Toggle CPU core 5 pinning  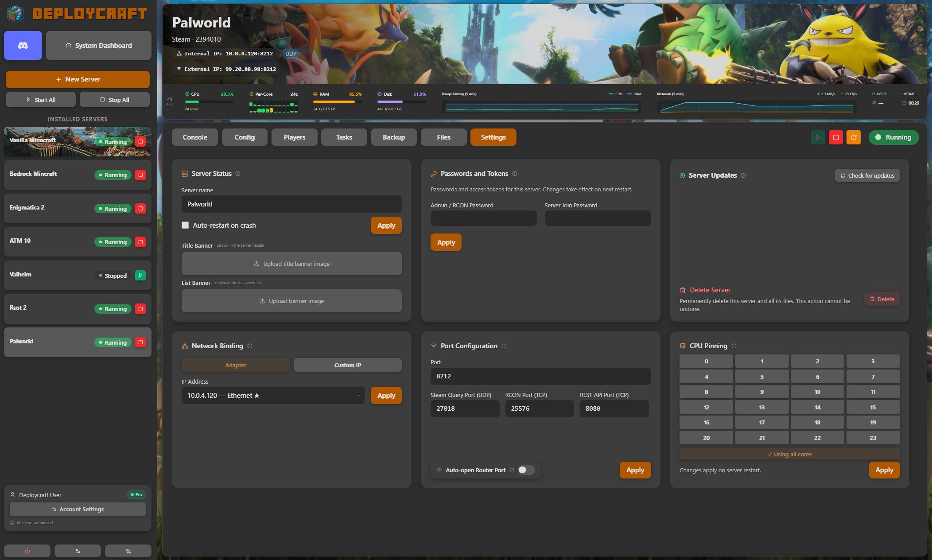762,377
